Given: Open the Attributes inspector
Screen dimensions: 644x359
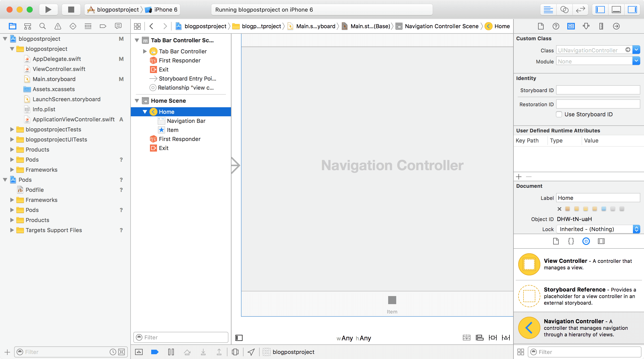Looking at the screenshot, I should 586,26.
